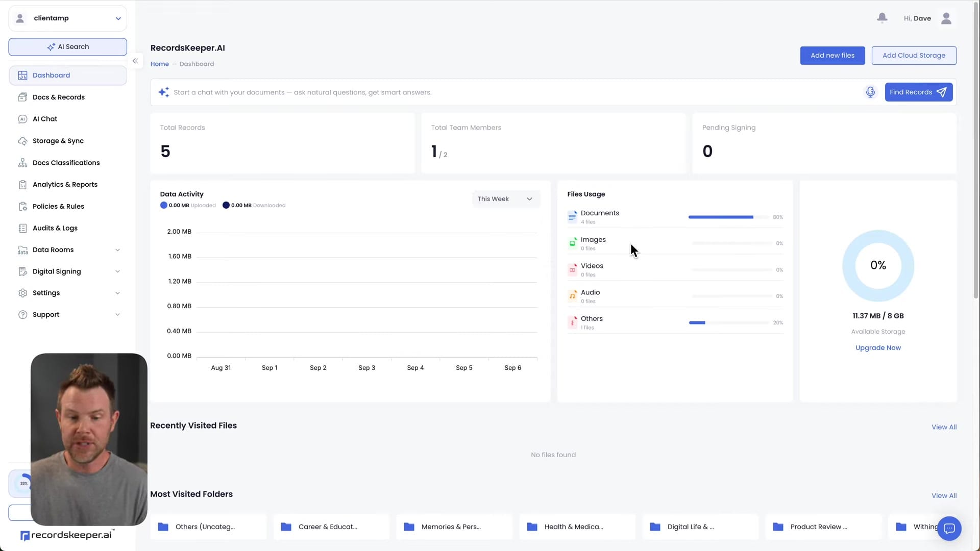Click the Digital Signing pen icon
Image resolution: width=980 pixels, height=551 pixels.
(x=22, y=271)
